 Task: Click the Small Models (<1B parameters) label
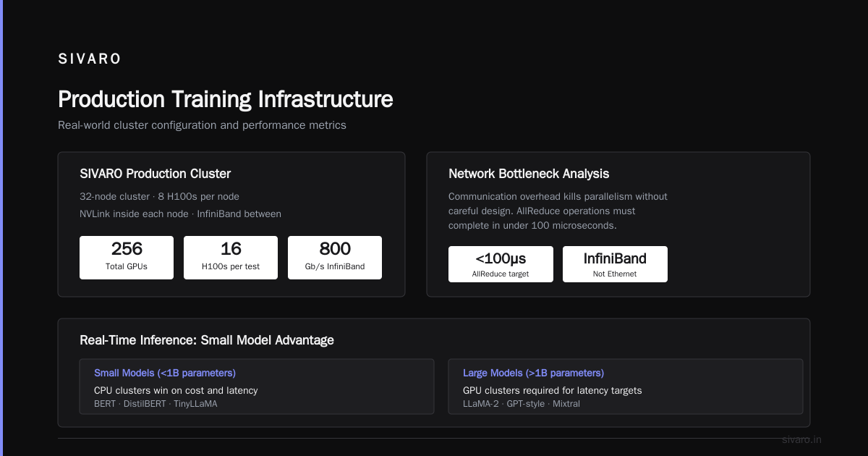[165, 373]
